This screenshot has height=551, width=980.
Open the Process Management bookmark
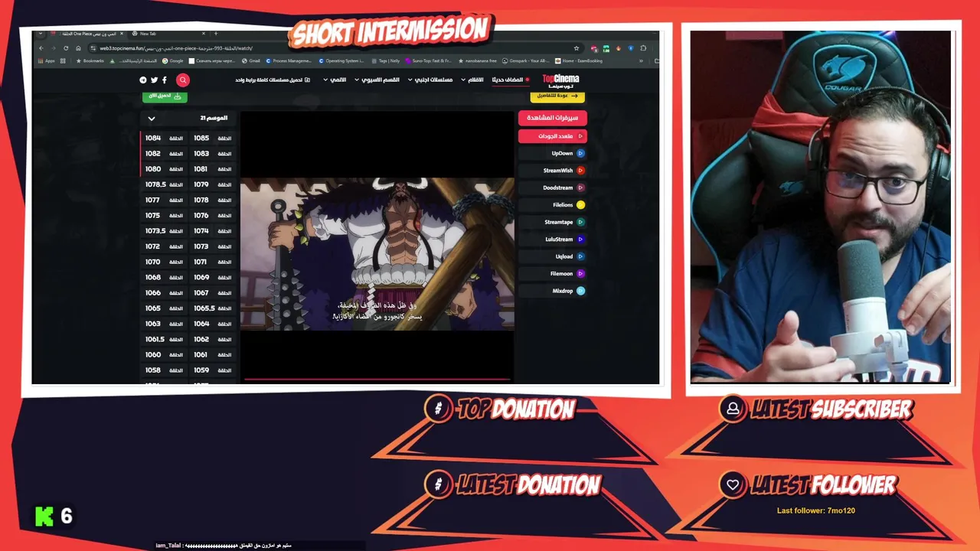pos(289,60)
